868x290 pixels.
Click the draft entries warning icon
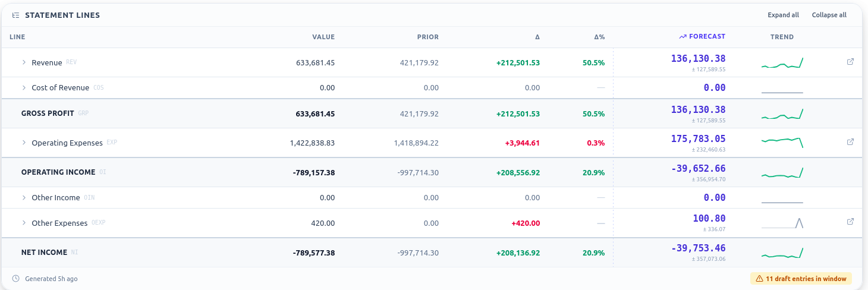click(759, 278)
